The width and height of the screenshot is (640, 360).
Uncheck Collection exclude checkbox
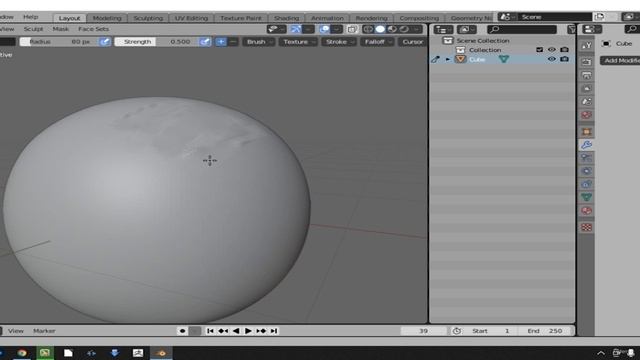[x=539, y=50]
